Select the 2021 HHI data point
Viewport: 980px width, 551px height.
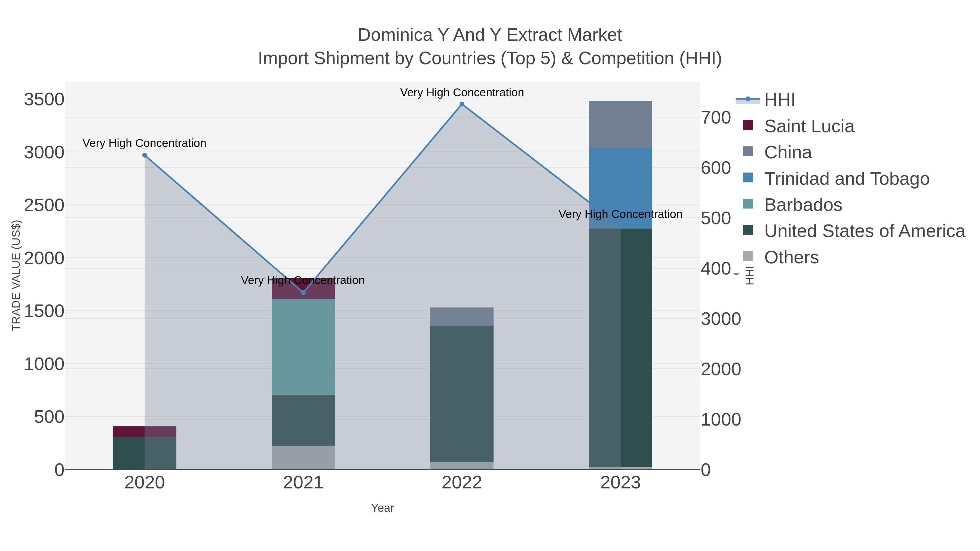pos(303,293)
